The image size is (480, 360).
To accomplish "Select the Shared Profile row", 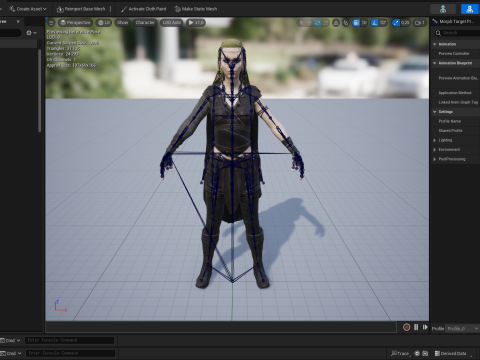I will point(456,131).
